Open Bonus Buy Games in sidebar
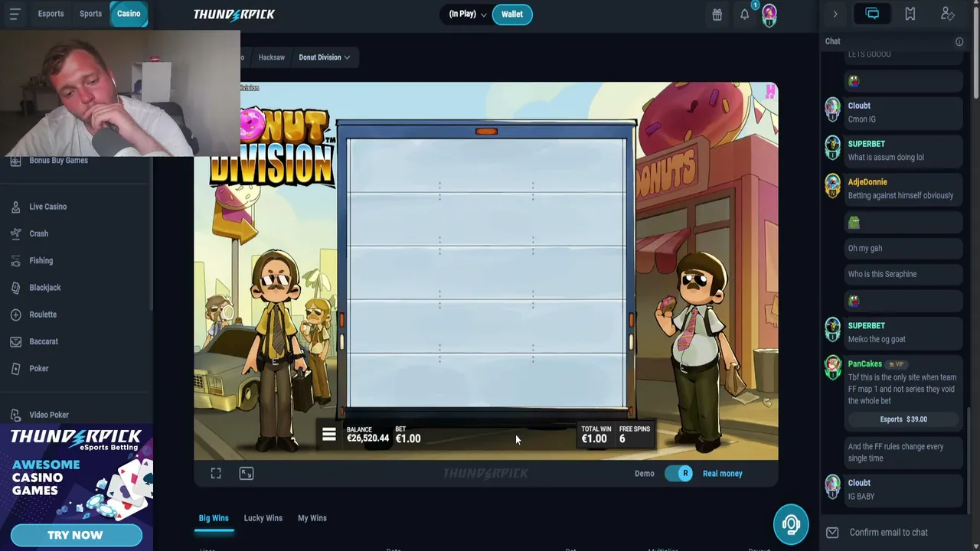 pyautogui.click(x=58, y=161)
